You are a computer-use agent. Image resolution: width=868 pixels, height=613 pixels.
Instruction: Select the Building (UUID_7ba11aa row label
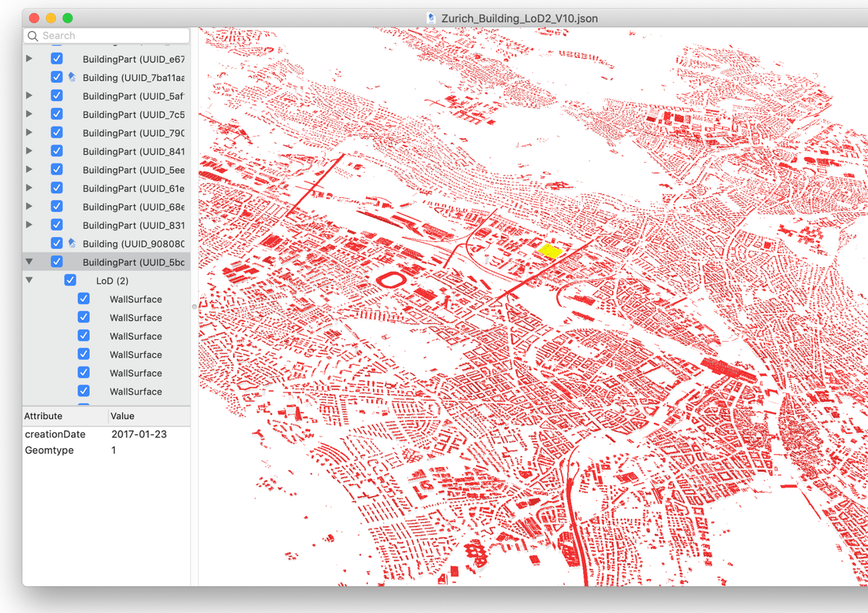pyautogui.click(x=134, y=77)
